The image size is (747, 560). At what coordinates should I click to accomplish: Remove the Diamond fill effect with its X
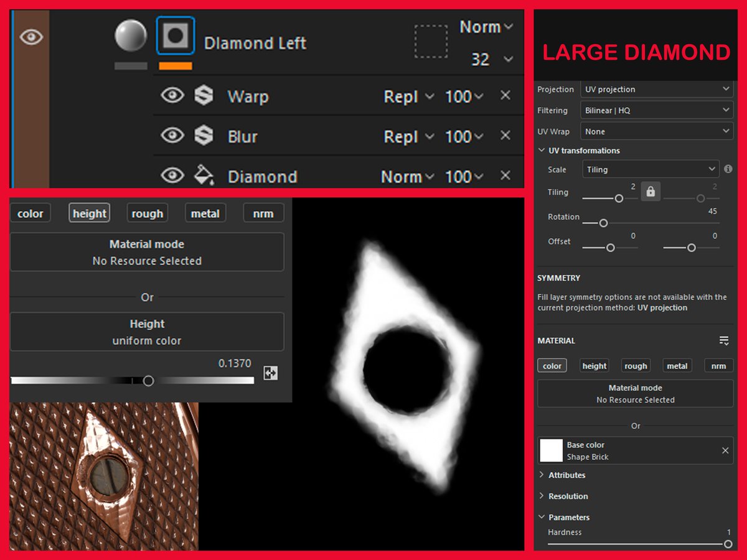(x=505, y=175)
